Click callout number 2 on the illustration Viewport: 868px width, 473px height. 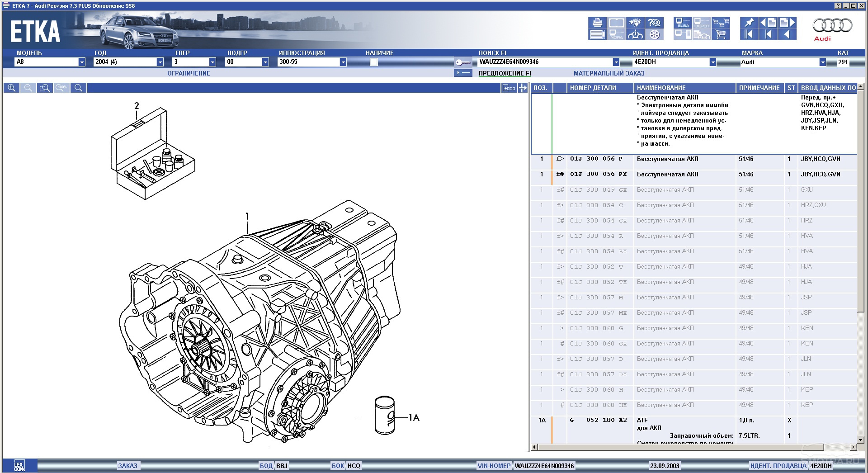[x=137, y=106]
